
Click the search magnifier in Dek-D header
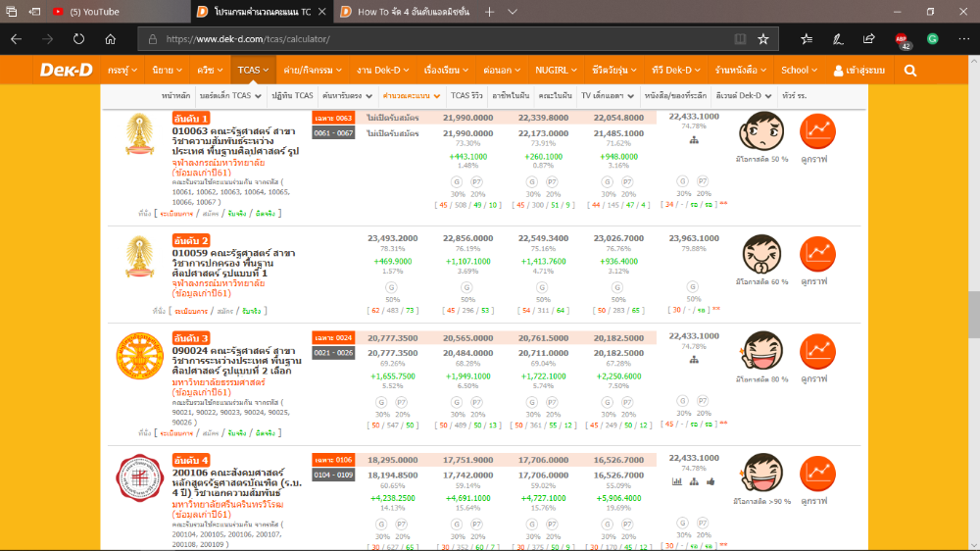tap(910, 71)
